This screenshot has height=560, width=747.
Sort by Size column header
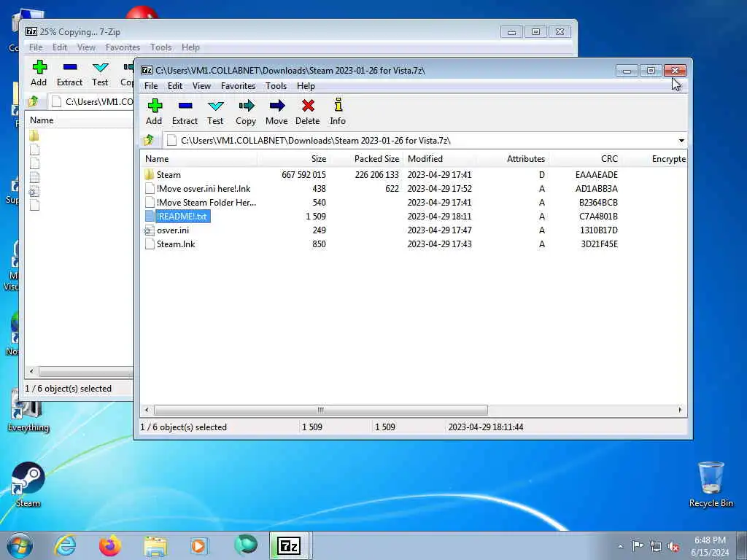point(293,158)
